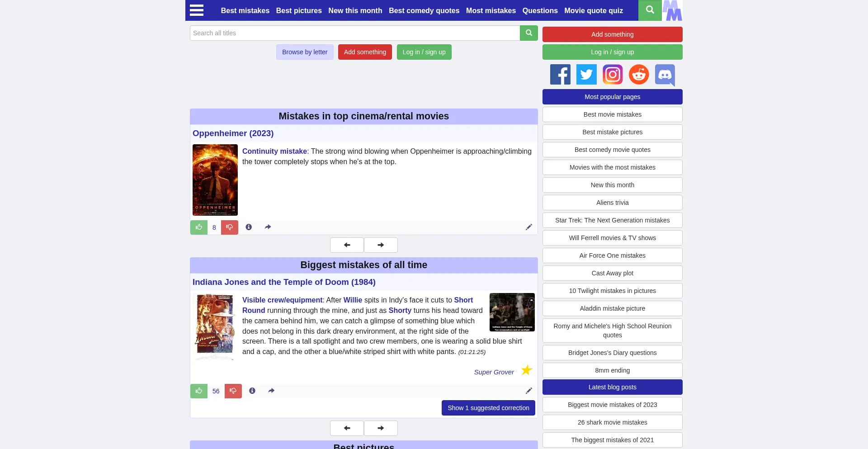The image size is (868, 449).
Task: Open the Twitter page icon
Action: (586, 75)
